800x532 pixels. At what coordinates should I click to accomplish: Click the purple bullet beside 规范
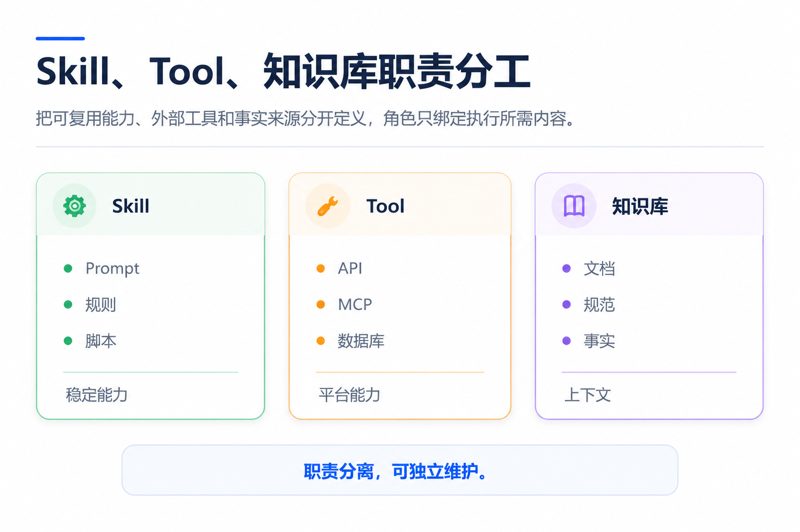(567, 305)
